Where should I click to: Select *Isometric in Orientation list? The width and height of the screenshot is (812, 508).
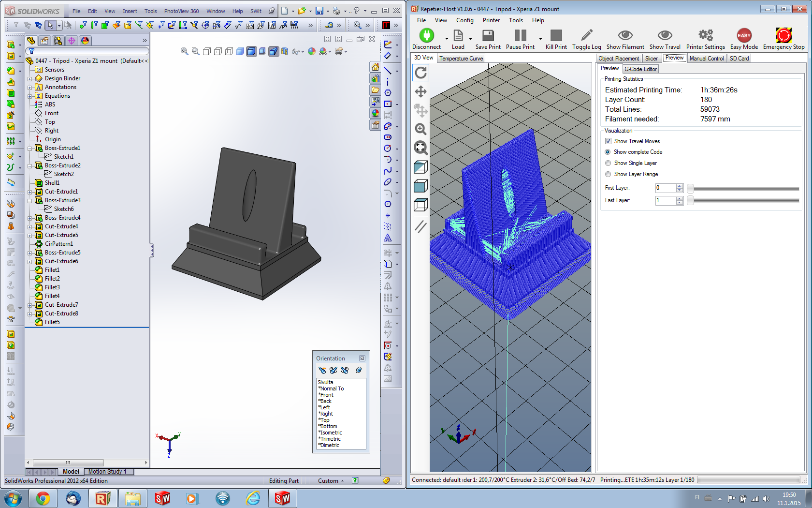point(330,433)
